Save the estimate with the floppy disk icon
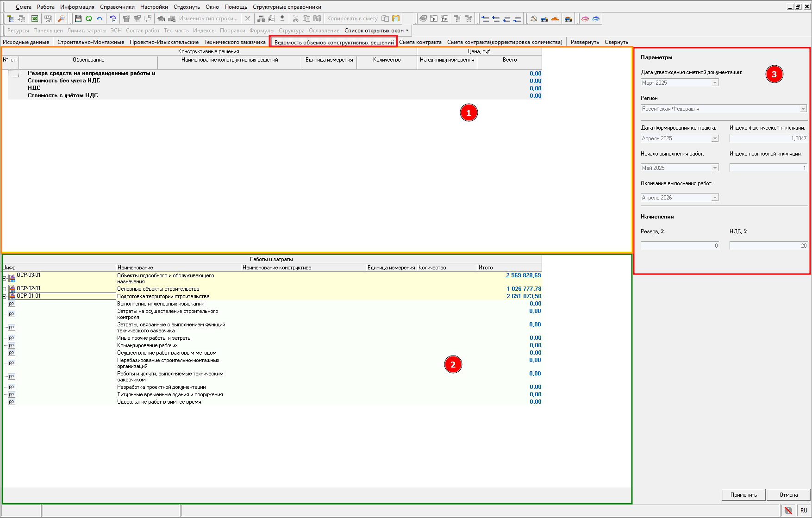812x518 pixels. click(78, 19)
